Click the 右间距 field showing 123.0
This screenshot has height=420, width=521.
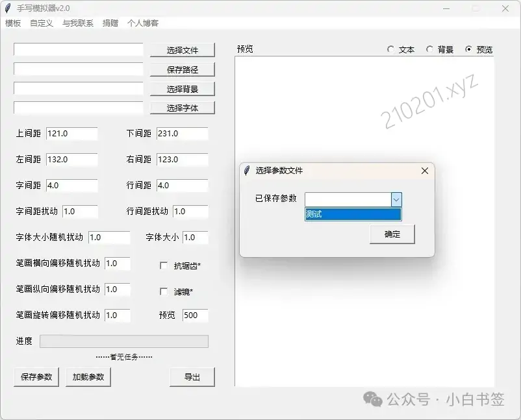(183, 160)
